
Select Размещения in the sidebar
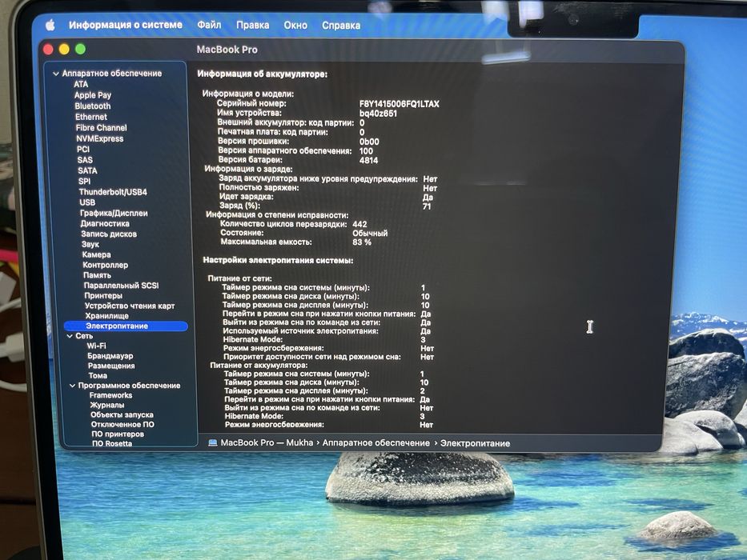pyautogui.click(x=111, y=366)
